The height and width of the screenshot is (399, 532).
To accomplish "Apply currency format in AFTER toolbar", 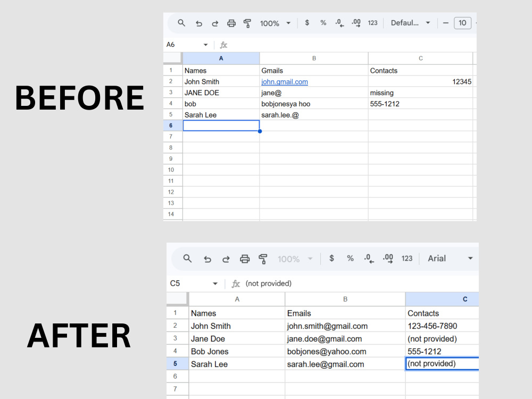I will coord(331,259).
